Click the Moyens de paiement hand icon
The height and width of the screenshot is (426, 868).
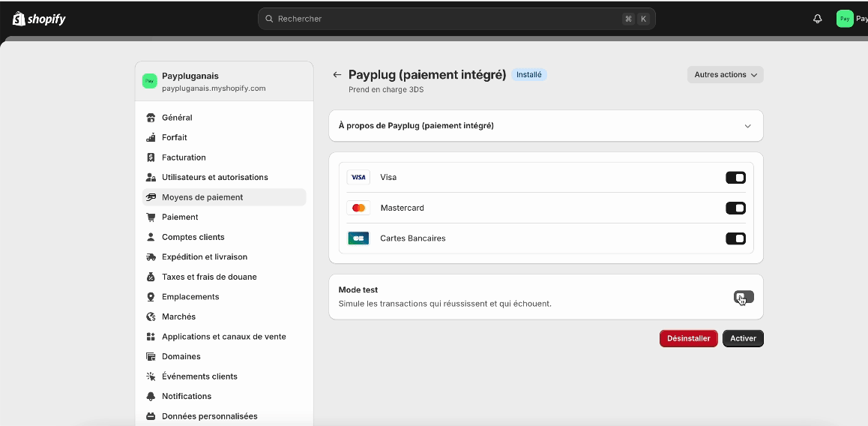click(x=151, y=197)
